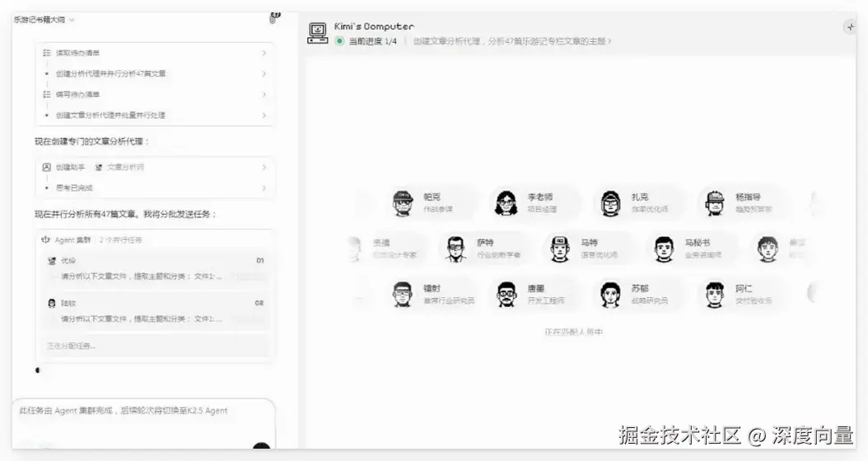
Task: Select 马特 agent avatar
Action: pos(560,249)
